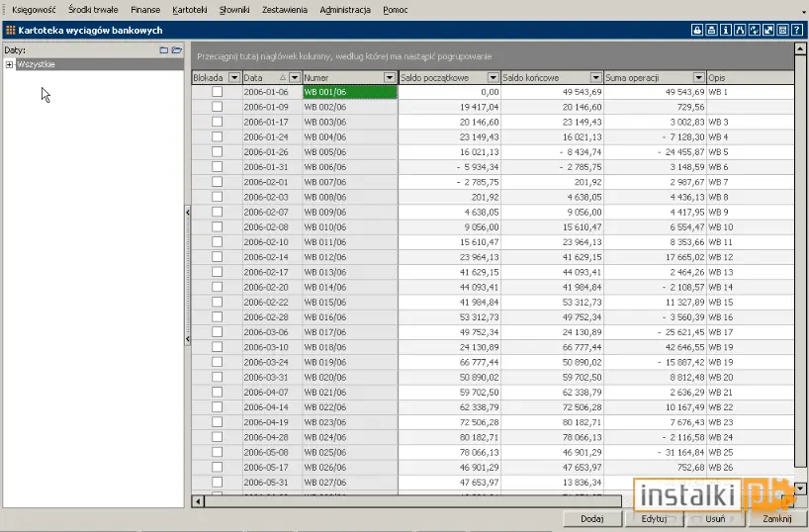Screen dimensions: 809x532
Task: Click the binoculars search icon
Action: pos(740,31)
